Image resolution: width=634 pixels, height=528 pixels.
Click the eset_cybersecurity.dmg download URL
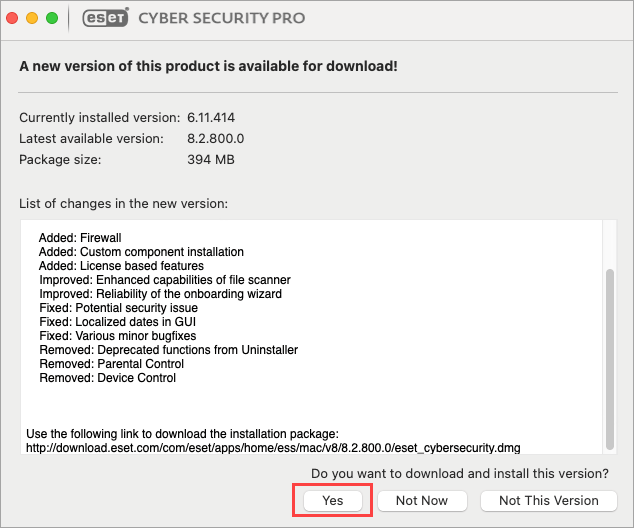click(x=273, y=448)
